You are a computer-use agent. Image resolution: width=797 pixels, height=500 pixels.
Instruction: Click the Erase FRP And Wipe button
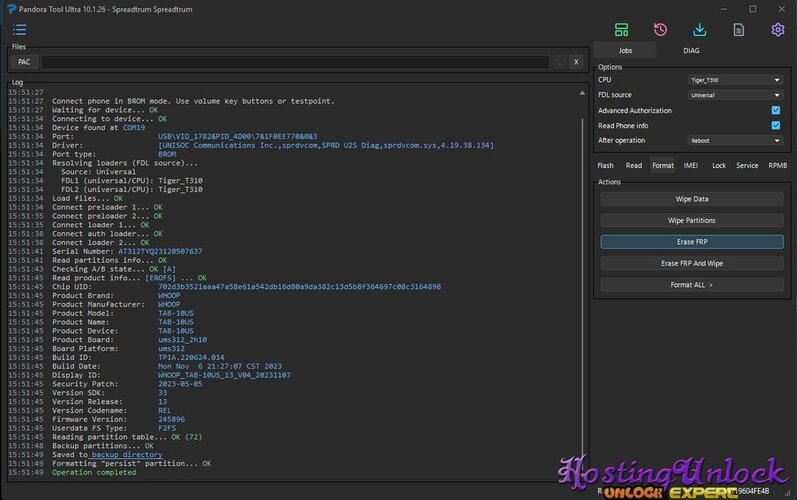coord(692,263)
